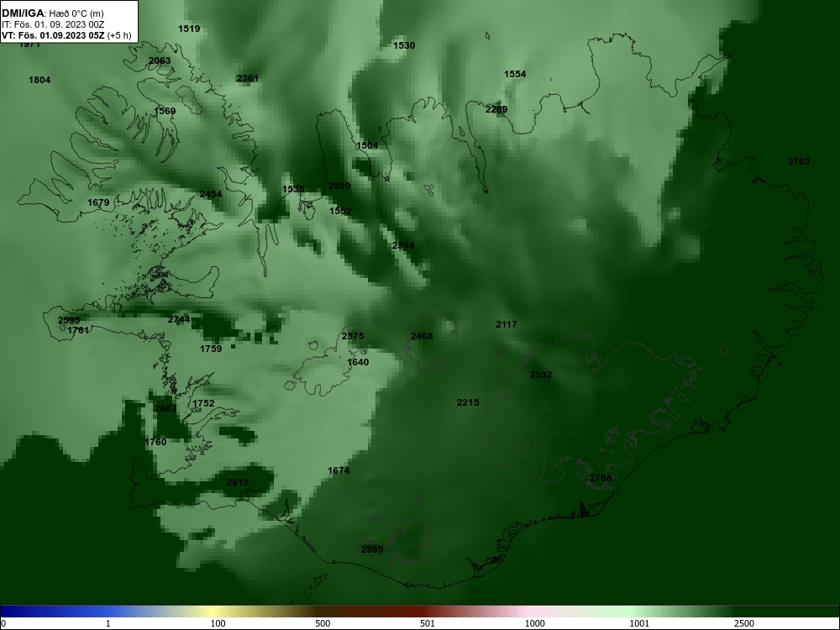The image size is (840, 630).
Task: Click the 1752 label
Action: click(x=203, y=403)
